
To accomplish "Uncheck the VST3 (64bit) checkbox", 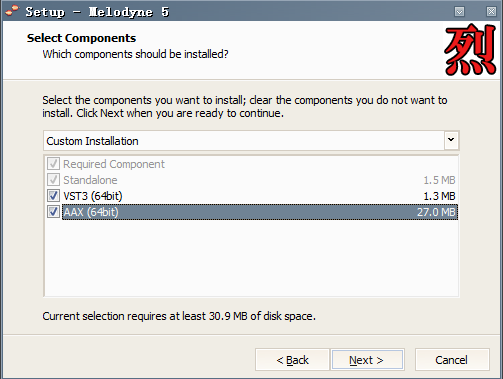I will point(53,196).
